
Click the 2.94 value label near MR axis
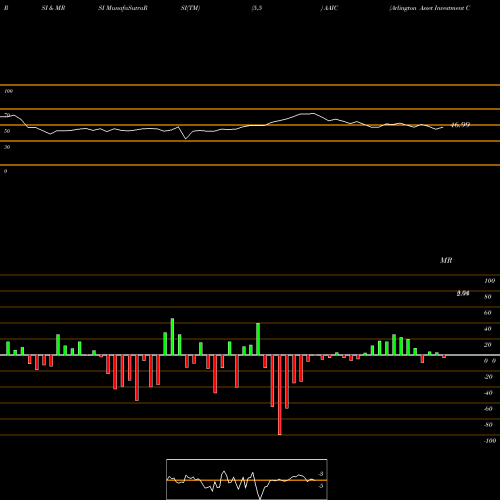(463, 293)
